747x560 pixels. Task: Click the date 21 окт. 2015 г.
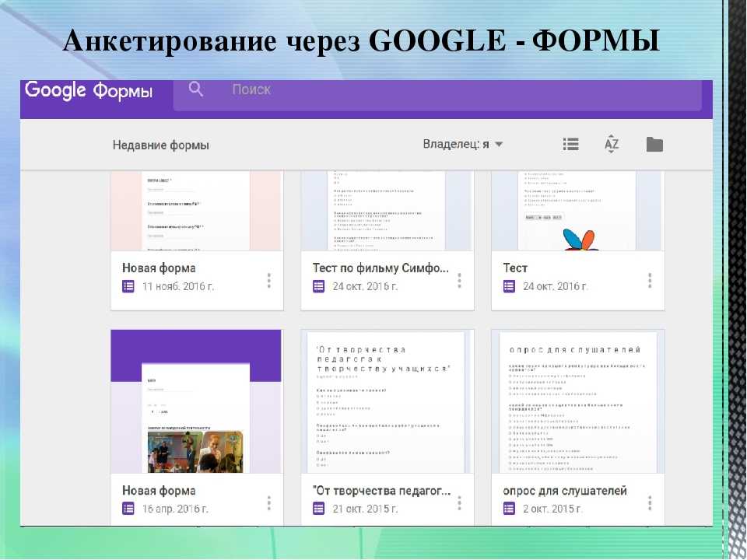365,509
